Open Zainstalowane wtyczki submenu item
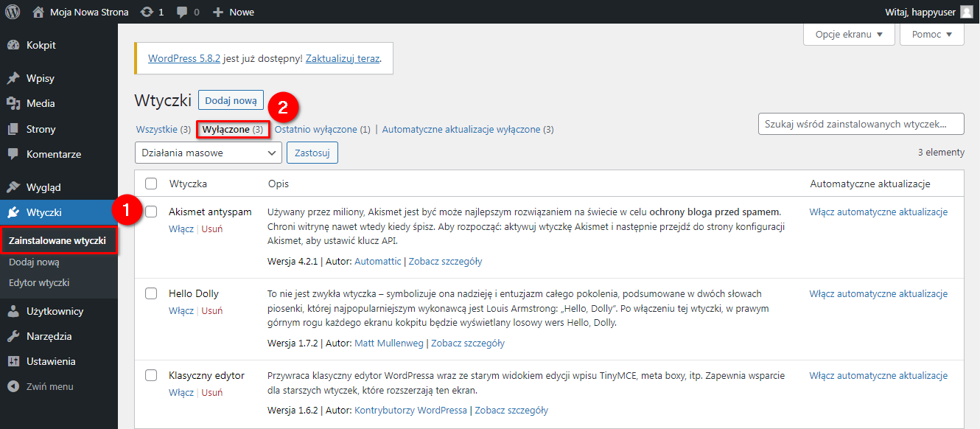980x429 pixels. pyautogui.click(x=57, y=241)
